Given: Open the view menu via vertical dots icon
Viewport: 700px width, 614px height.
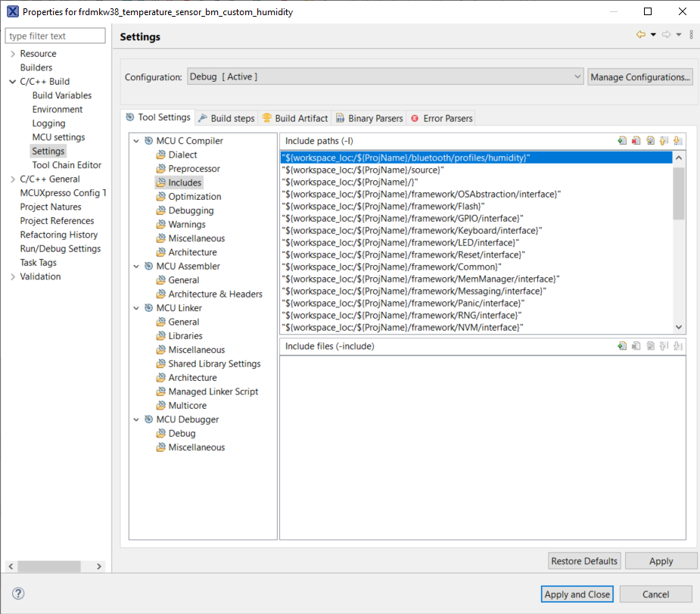Looking at the screenshot, I should click(690, 36).
